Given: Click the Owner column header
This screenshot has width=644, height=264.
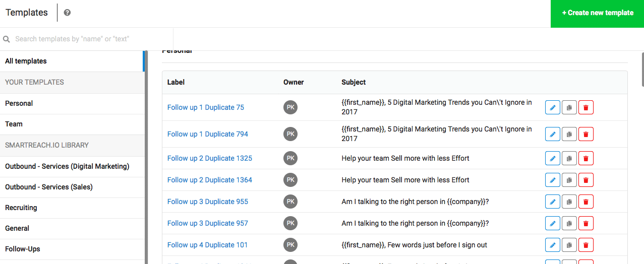Looking at the screenshot, I should tap(294, 82).
